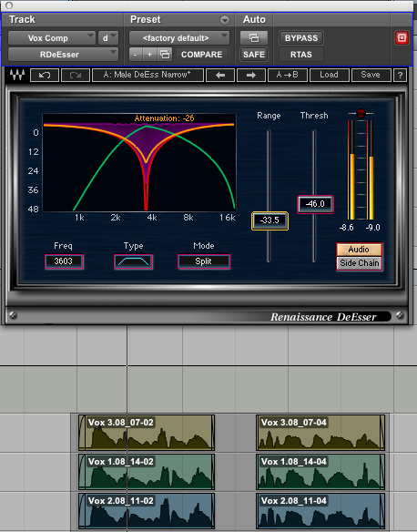
Task: Copy setup A to B
Action: tap(288, 75)
